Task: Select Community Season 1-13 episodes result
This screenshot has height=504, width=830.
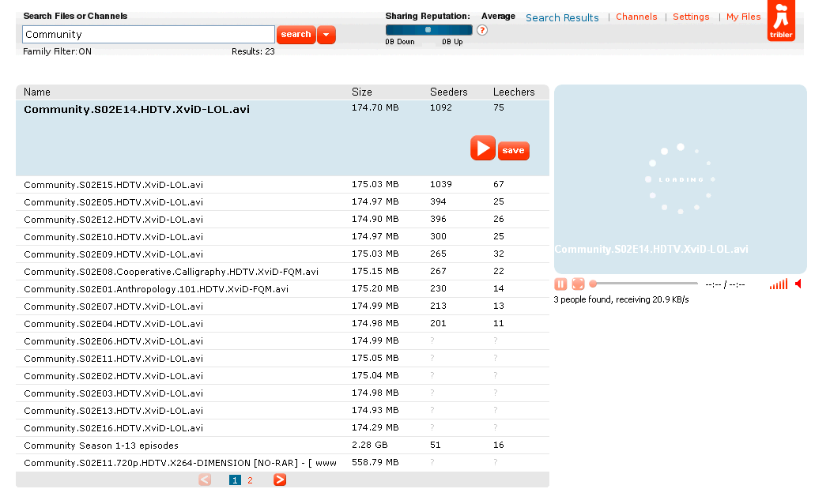Action: click(283, 446)
